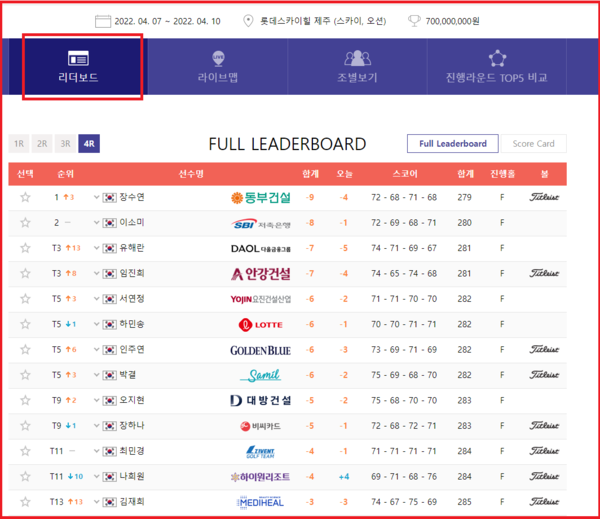
Task: Expand 오지현 row details chevron
Action: pyautogui.click(x=96, y=400)
